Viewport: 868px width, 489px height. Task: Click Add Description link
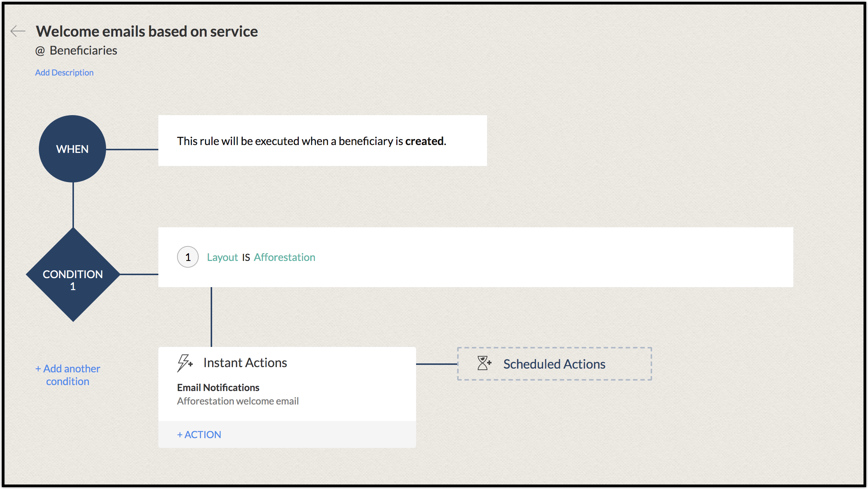click(x=64, y=73)
